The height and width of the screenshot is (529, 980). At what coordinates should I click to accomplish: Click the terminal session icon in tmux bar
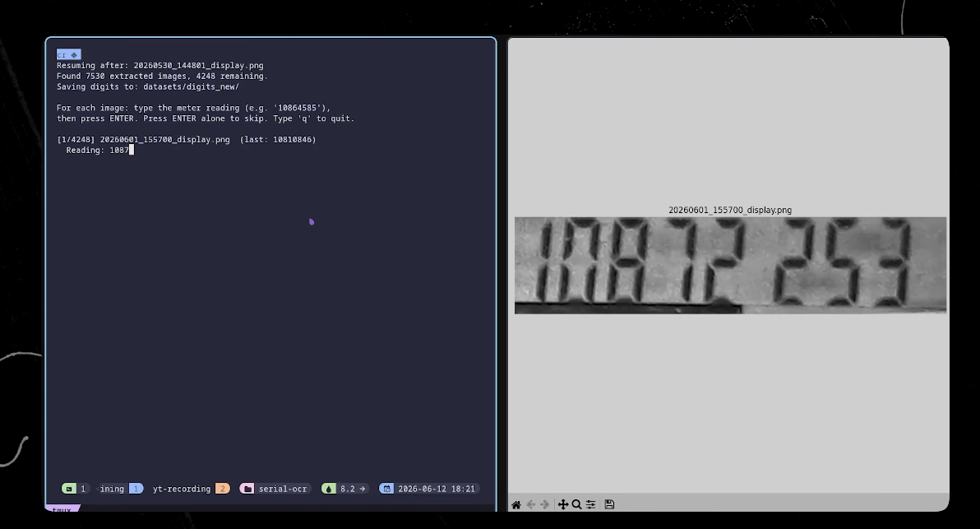coord(69,489)
